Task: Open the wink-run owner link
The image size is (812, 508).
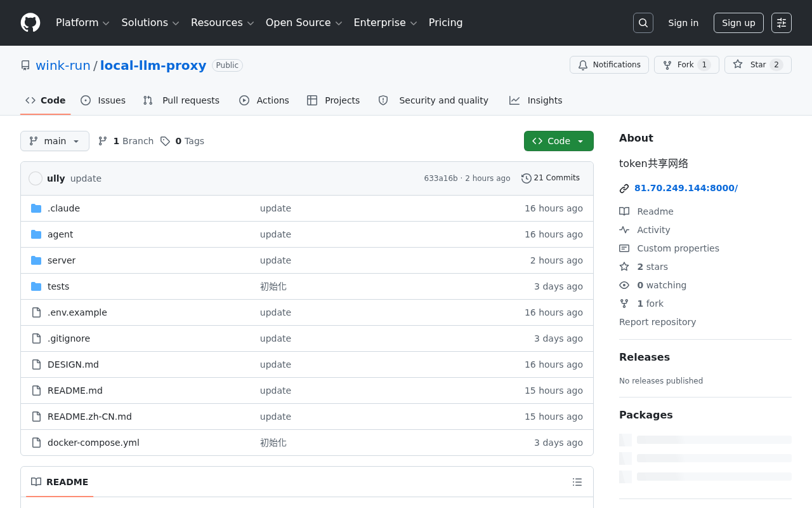Action: pos(63,65)
